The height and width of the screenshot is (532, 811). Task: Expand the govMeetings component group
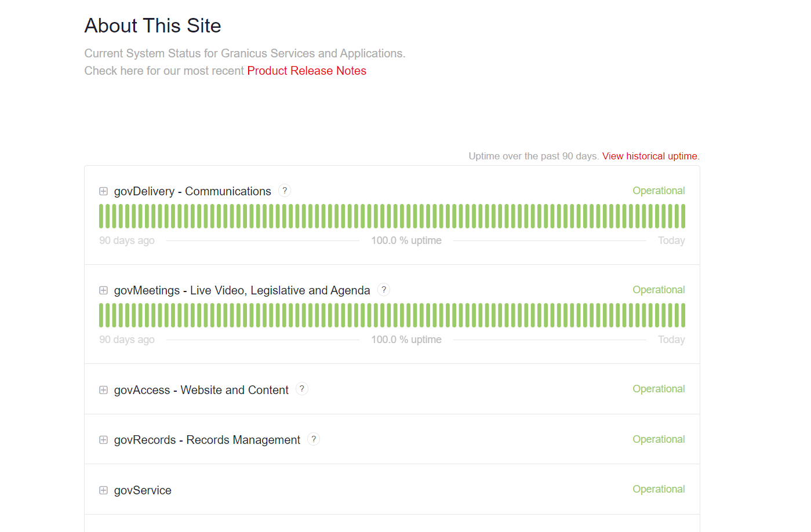[104, 290]
